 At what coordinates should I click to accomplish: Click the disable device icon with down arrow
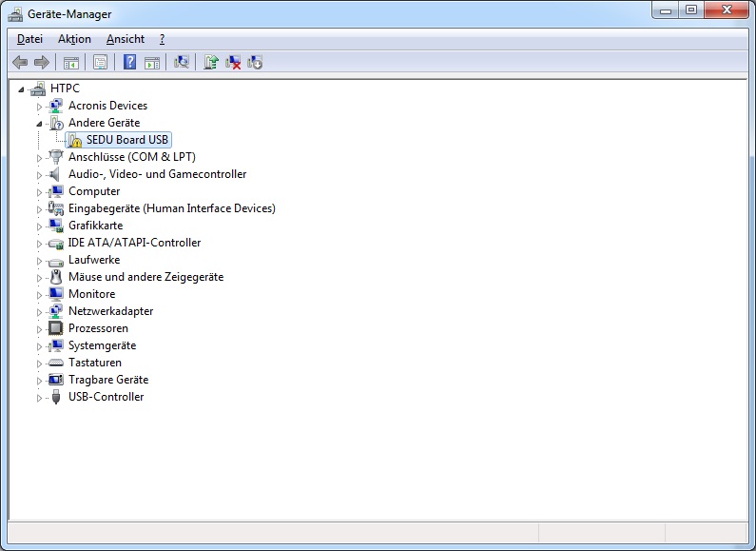point(255,62)
